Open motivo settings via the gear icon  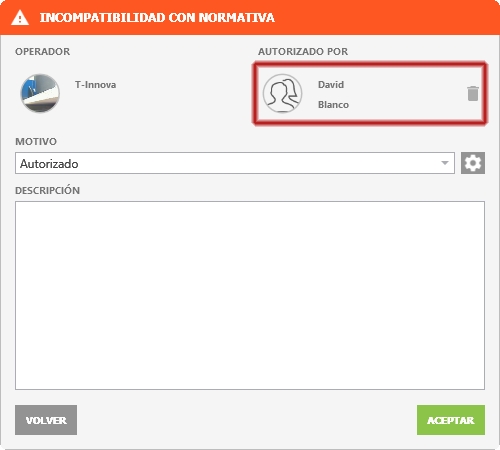tap(473, 163)
